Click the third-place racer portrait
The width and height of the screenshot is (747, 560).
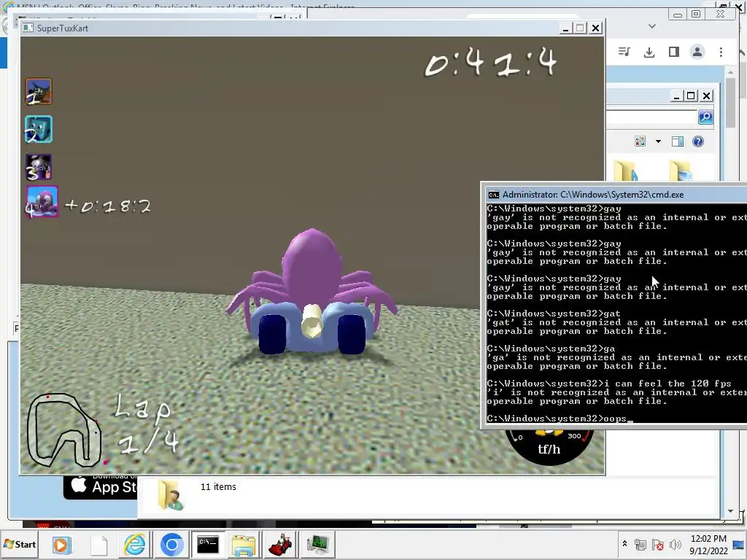(39, 167)
